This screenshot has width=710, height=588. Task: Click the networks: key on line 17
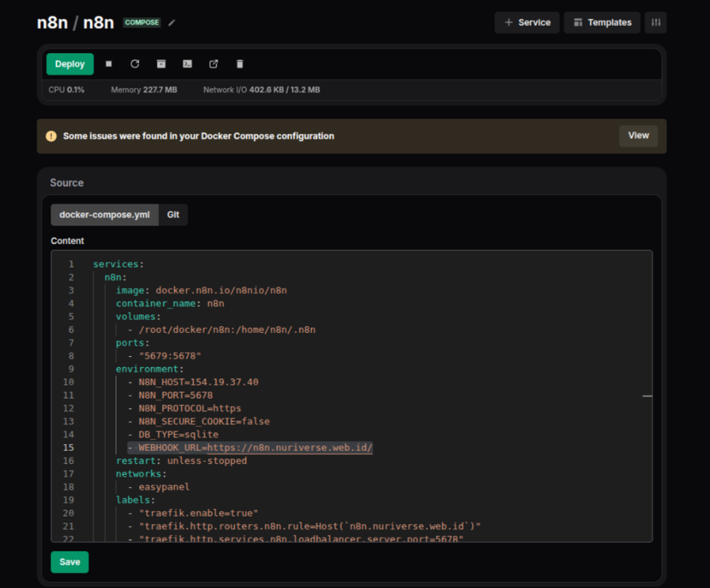(141, 474)
